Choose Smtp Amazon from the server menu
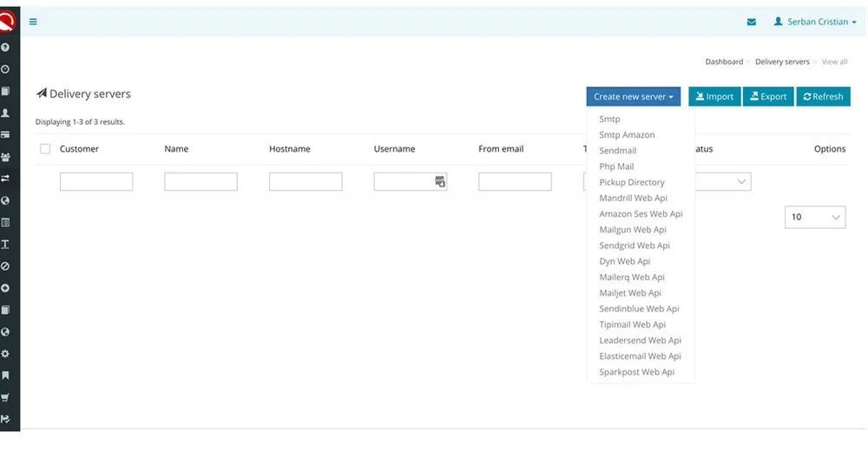This screenshot has width=868, height=451. [627, 134]
